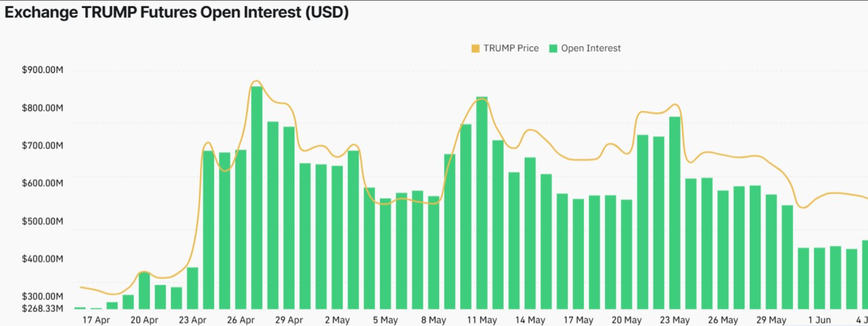The width and height of the screenshot is (868, 326).
Task: Click the green bar above 1 Jun
Action: [819, 278]
